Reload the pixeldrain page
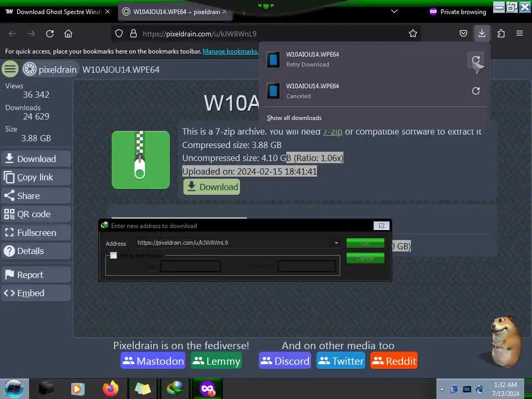532x399 pixels. 50,34
